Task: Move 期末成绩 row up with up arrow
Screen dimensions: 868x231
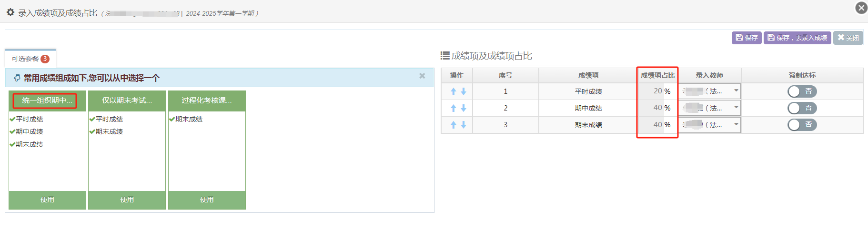Action: [x=454, y=125]
